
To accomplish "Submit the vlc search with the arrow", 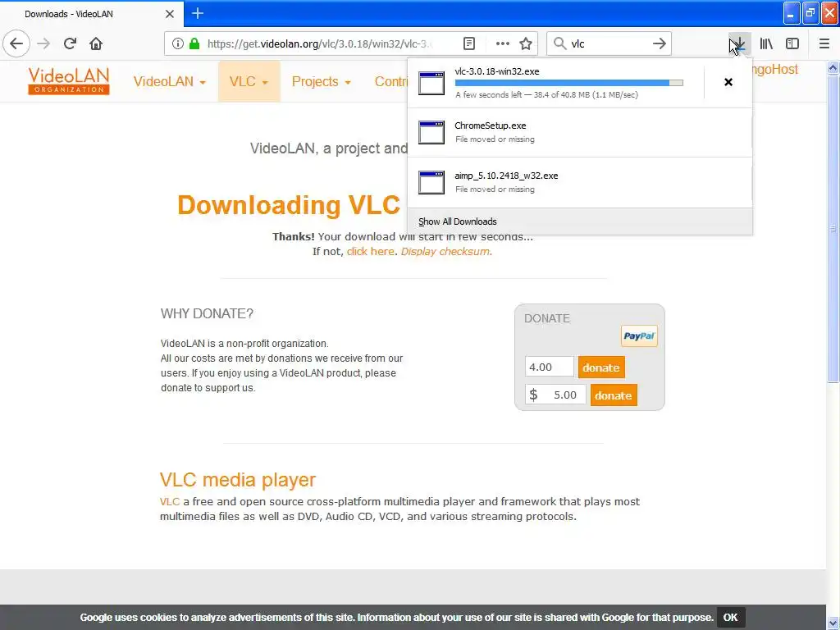I will pos(660,43).
